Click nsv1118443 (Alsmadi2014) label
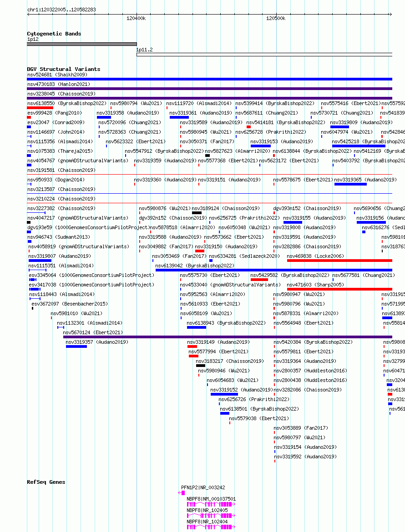This screenshot has width=405, height=532. pyautogui.click(x=62, y=294)
